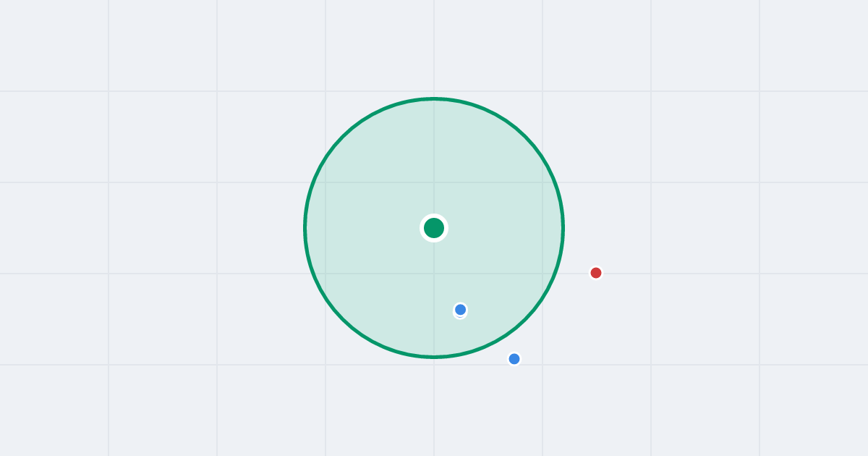Select the large green dot with white ring
The width and height of the screenshot is (868, 456).
pos(434,228)
